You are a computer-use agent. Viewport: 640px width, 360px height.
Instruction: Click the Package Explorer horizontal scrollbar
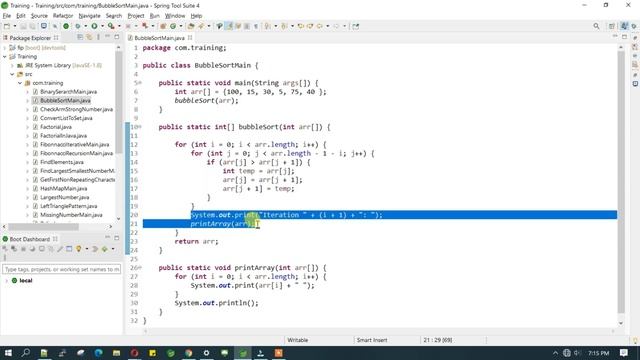click(43, 227)
